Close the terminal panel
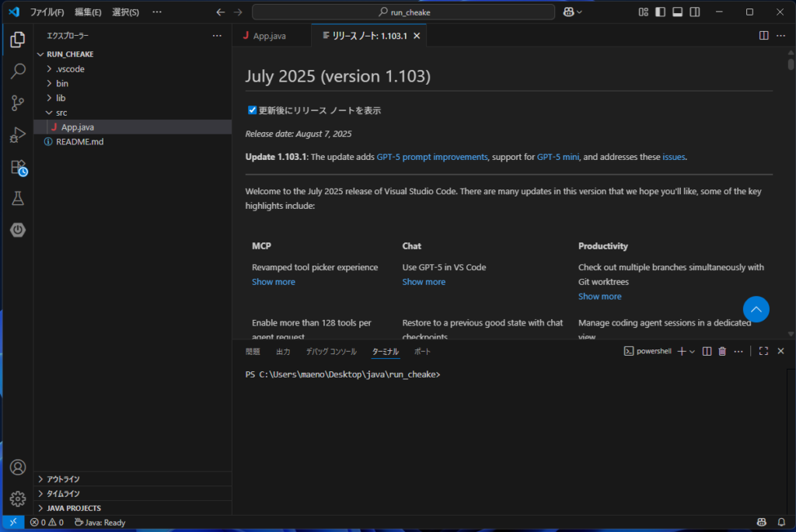Viewport: 796px width, 532px height. pos(780,351)
